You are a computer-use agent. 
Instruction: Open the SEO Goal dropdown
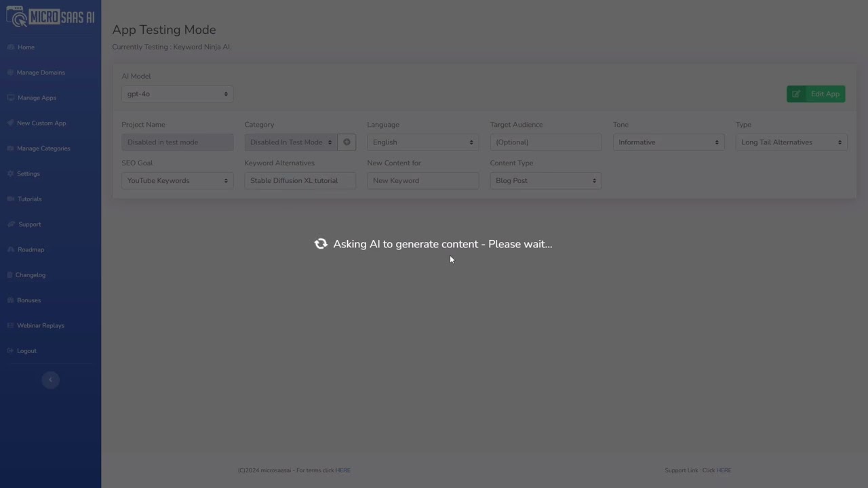click(178, 181)
